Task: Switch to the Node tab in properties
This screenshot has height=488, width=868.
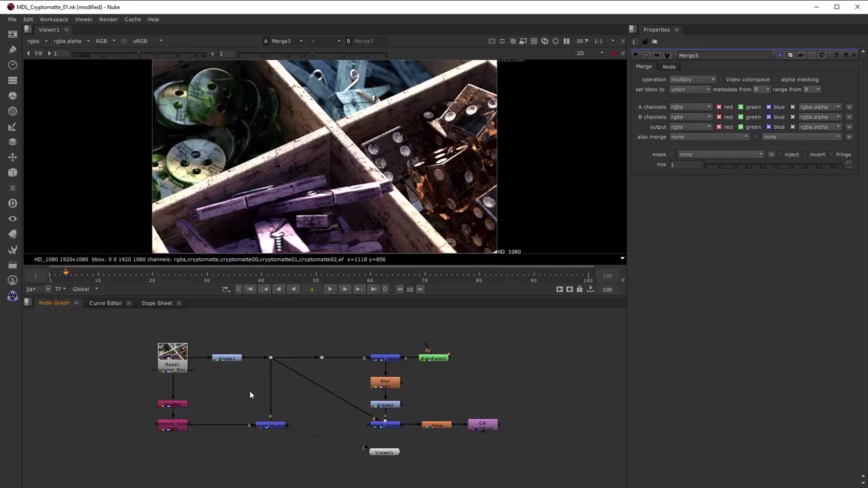Action: point(669,66)
